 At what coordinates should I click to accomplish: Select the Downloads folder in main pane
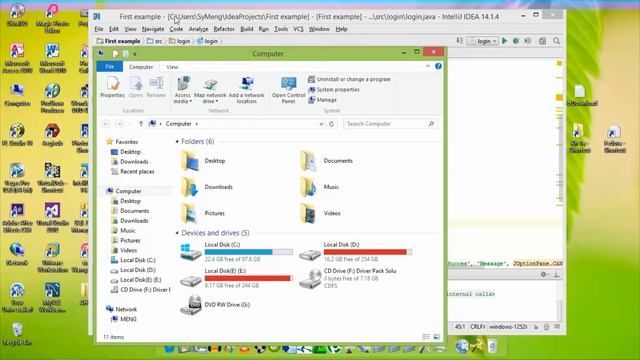(207, 187)
